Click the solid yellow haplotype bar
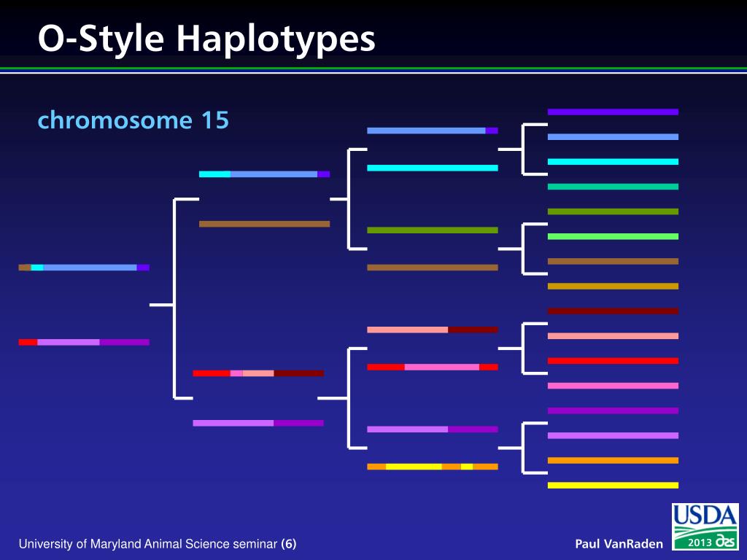 (613, 485)
